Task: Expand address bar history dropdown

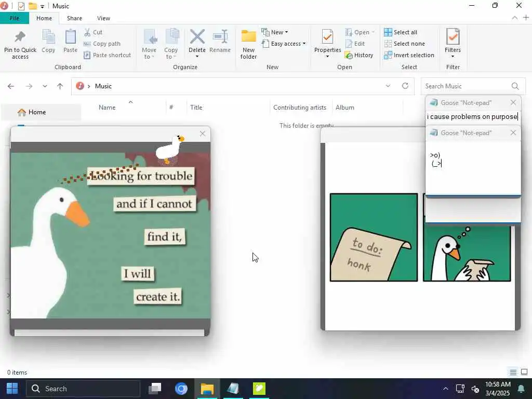Action: [388, 86]
